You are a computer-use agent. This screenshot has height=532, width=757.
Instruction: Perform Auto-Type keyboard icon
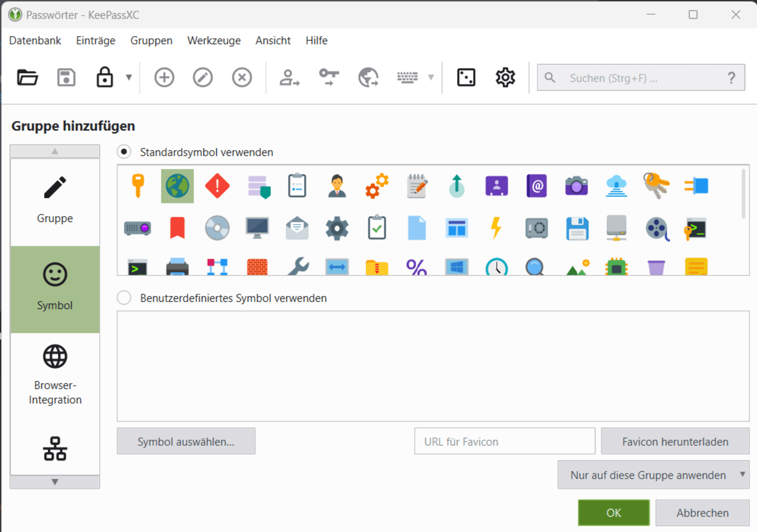(x=407, y=78)
